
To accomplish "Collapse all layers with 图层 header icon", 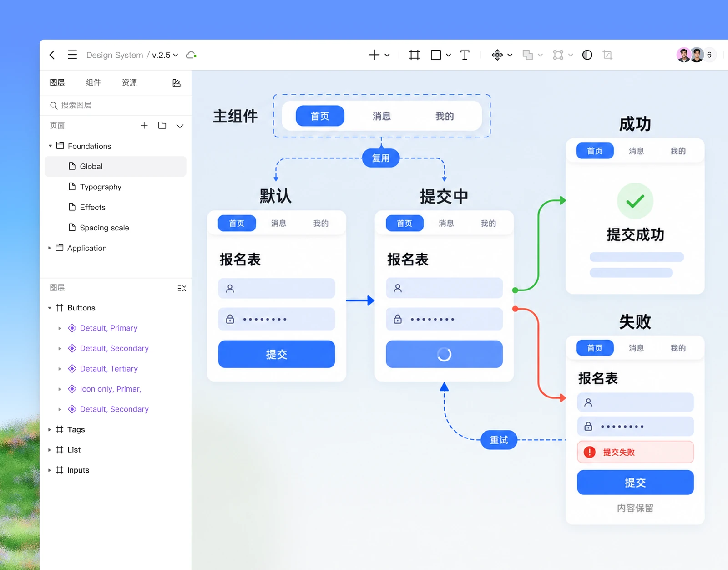I will coord(182,288).
